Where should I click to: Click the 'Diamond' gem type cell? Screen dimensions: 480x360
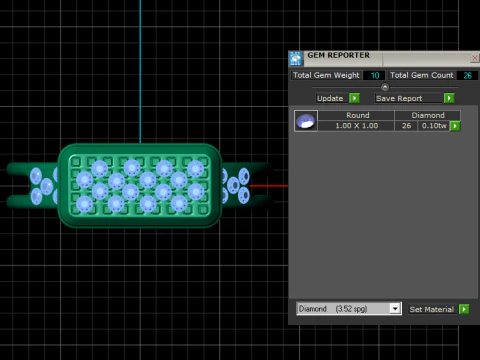(428, 115)
